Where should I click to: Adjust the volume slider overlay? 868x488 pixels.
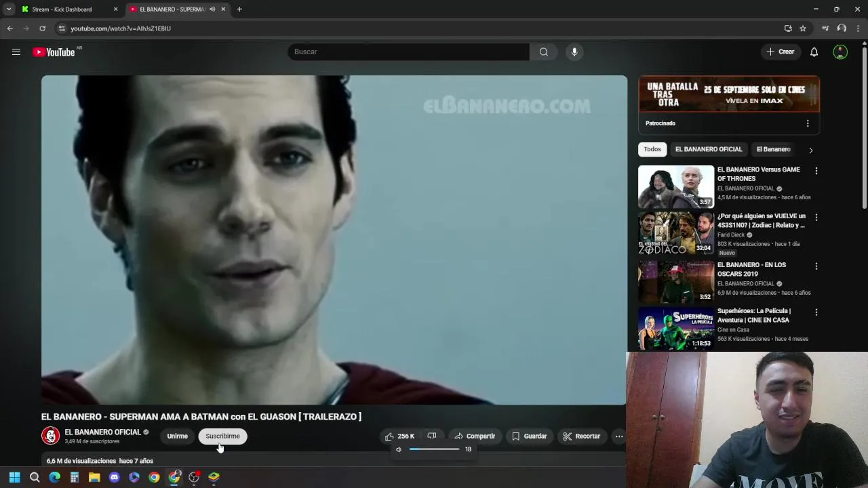pos(434,449)
